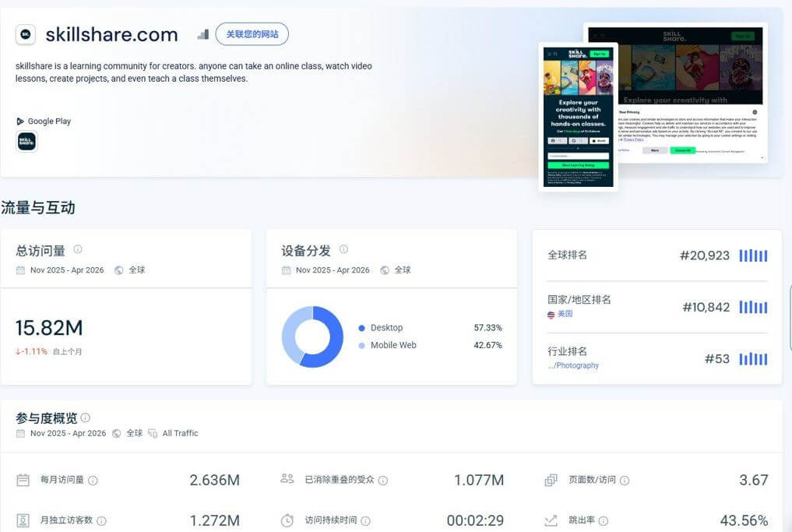Click the 关联您的网站 button

coord(252,34)
